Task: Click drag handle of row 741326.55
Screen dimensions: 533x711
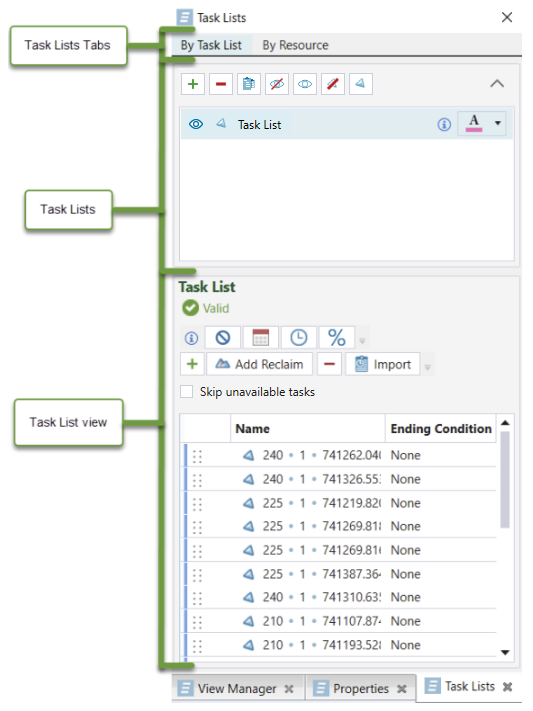Action: (x=197, y=480)
